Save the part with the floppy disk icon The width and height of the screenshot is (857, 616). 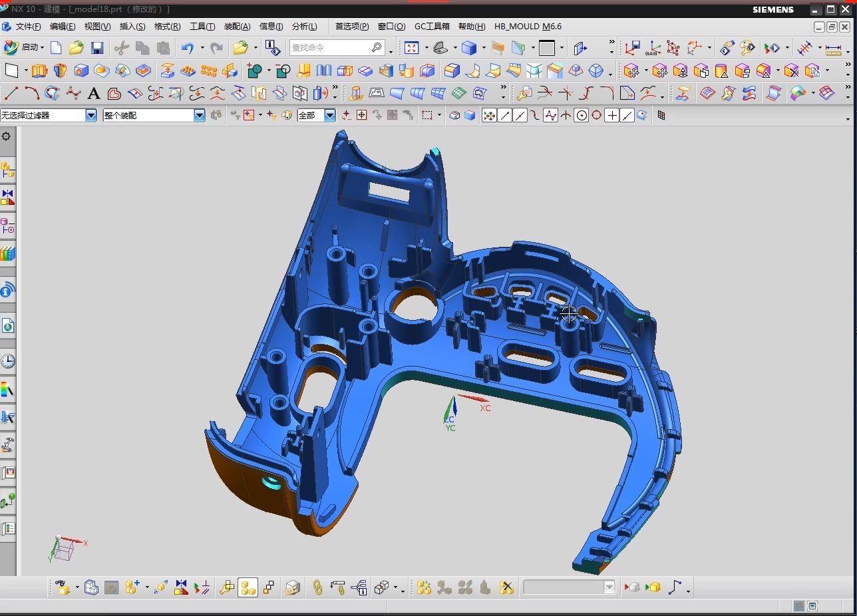97,47
